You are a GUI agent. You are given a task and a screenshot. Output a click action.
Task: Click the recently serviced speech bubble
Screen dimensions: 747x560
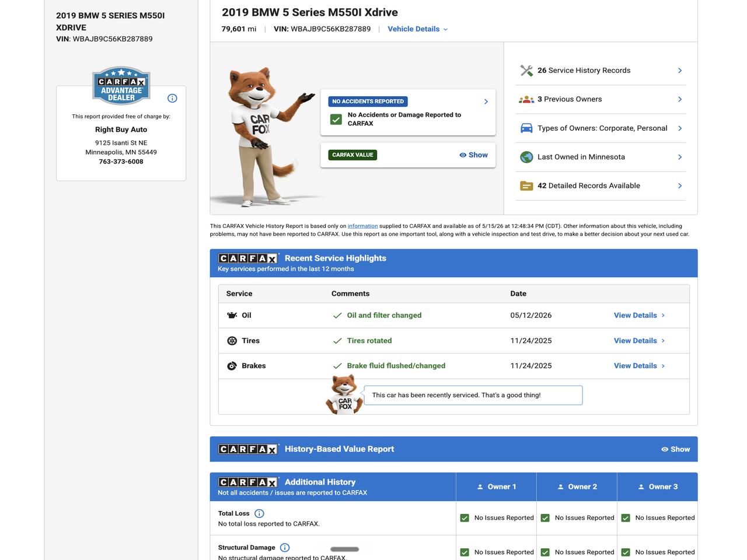point(473,395)
